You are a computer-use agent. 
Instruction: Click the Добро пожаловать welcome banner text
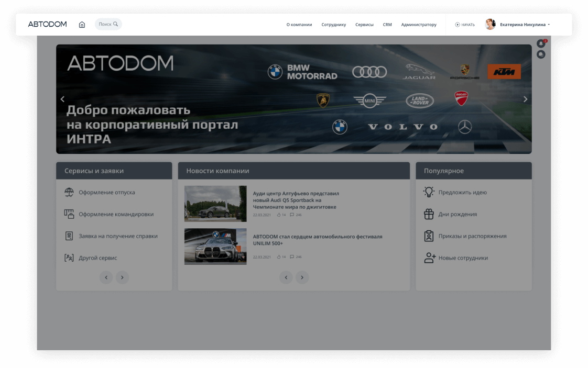(x=153, y=125)
